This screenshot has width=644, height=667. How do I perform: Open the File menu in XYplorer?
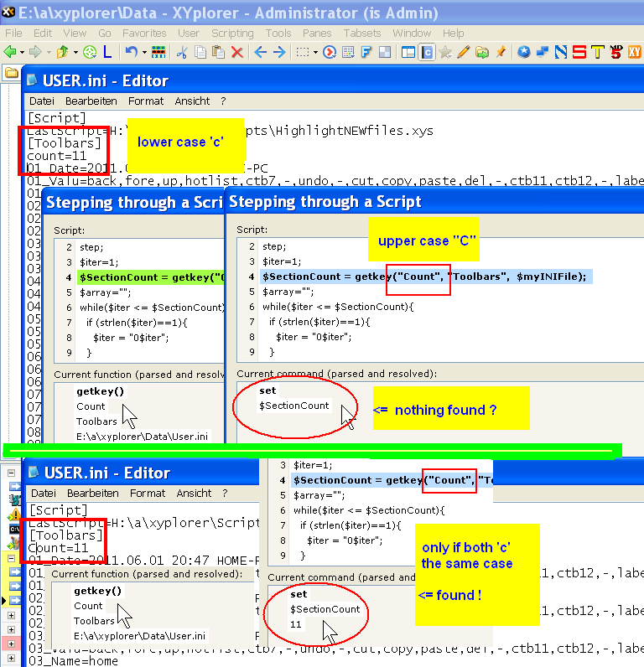13,34
